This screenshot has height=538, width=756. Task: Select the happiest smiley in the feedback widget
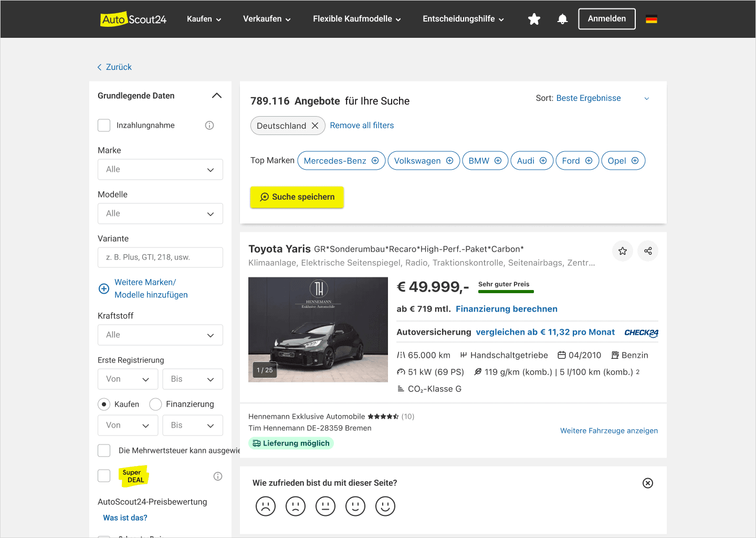point(385,506)
